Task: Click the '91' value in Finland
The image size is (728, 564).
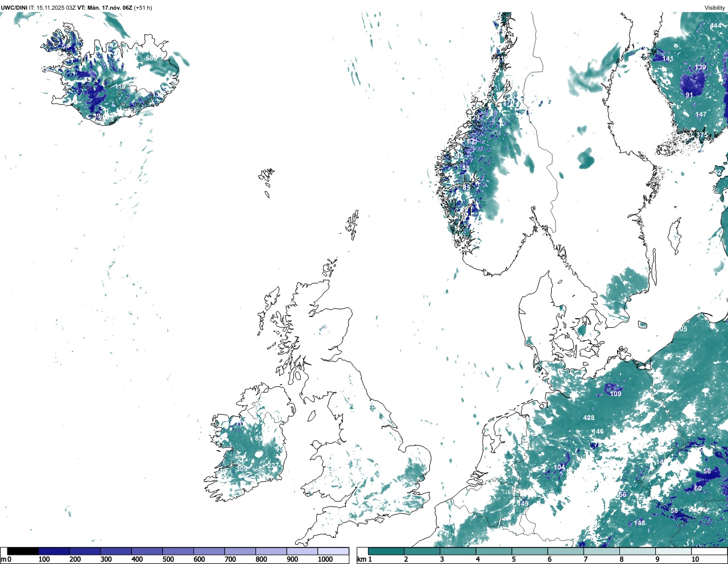Action: (x=689, y=95)
